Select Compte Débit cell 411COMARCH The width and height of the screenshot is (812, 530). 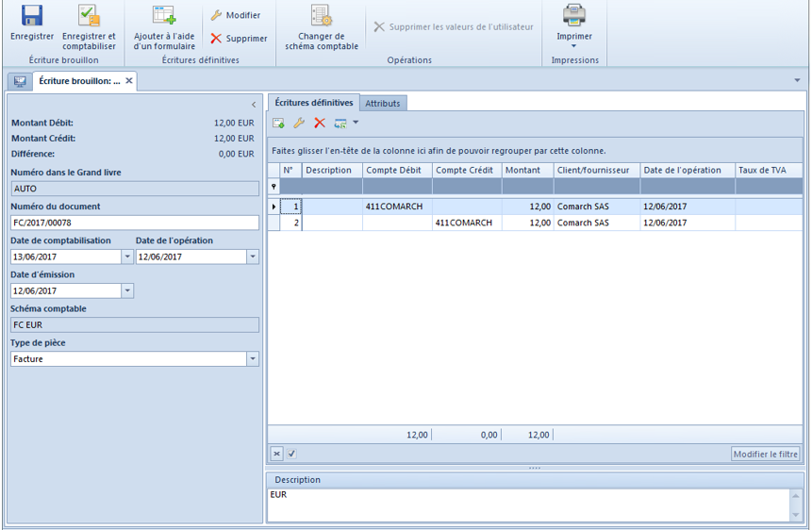(397, 207)
